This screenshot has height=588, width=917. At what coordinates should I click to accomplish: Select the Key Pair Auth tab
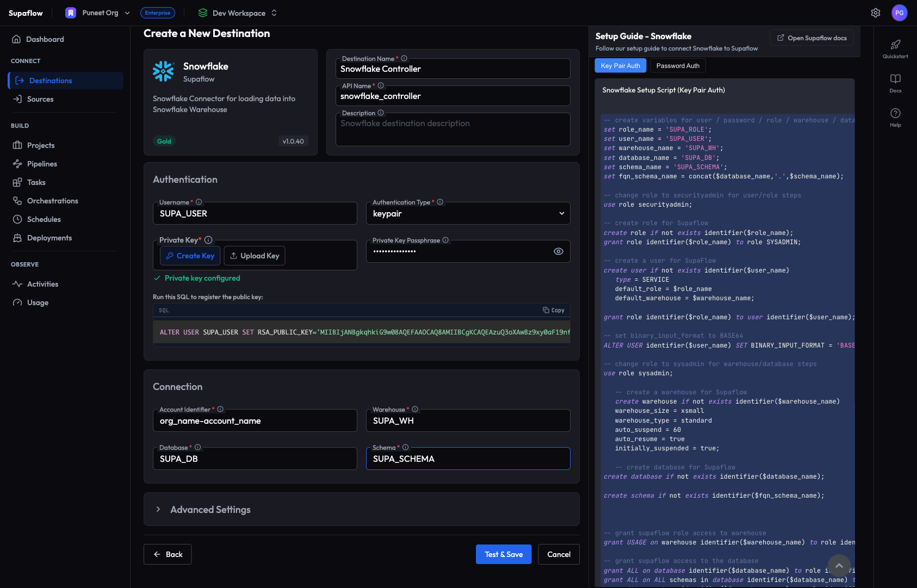click(x=620, y=65)
